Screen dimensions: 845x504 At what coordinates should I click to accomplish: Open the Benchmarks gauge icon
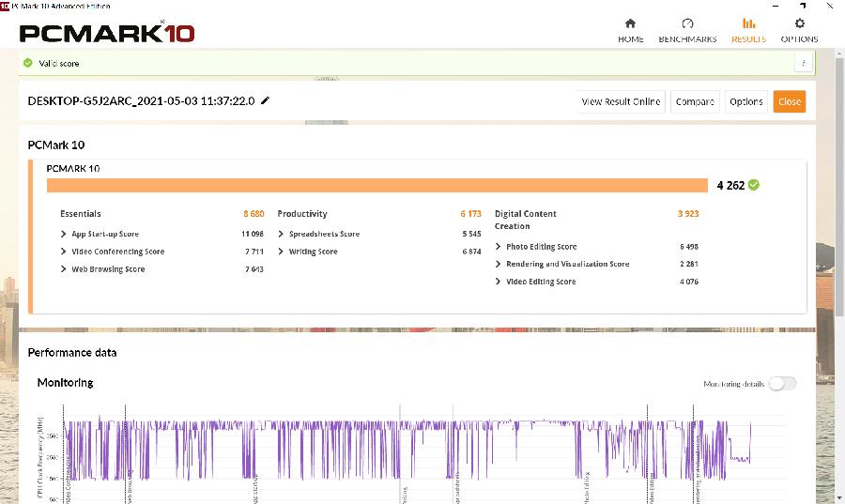tap(687, 23)
